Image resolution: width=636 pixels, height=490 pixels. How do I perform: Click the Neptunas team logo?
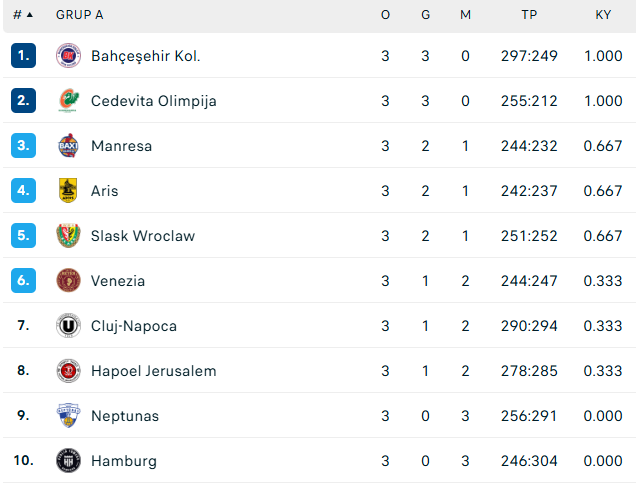pos(68,416)
